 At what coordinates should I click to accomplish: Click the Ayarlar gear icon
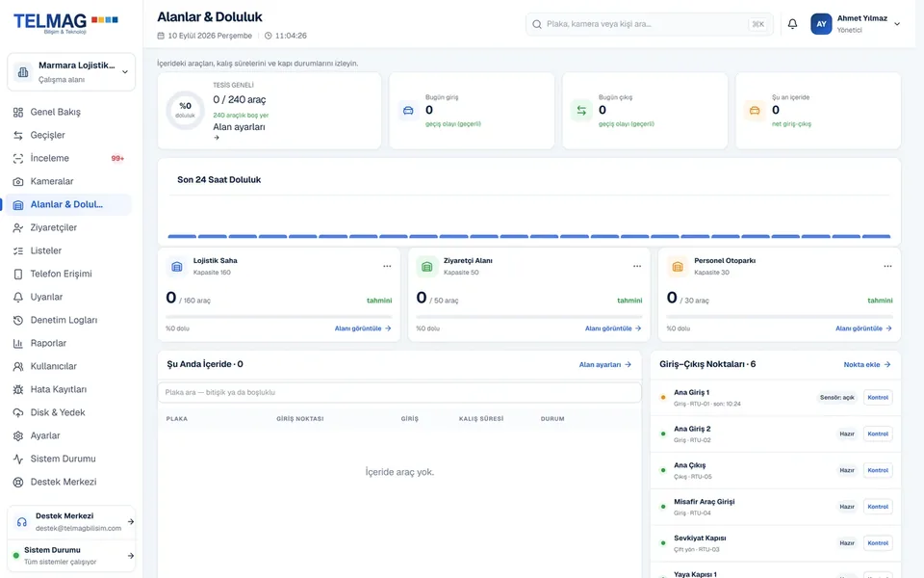point(18,435)
